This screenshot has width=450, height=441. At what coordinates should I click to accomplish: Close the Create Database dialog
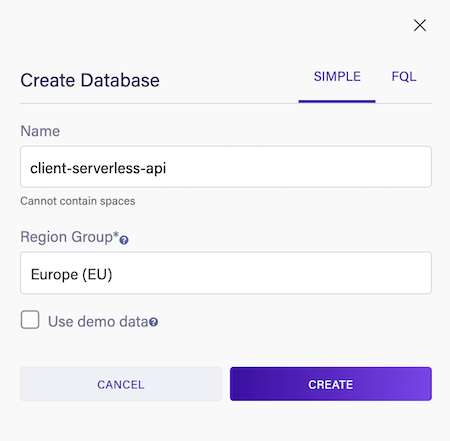click(420, 25)
